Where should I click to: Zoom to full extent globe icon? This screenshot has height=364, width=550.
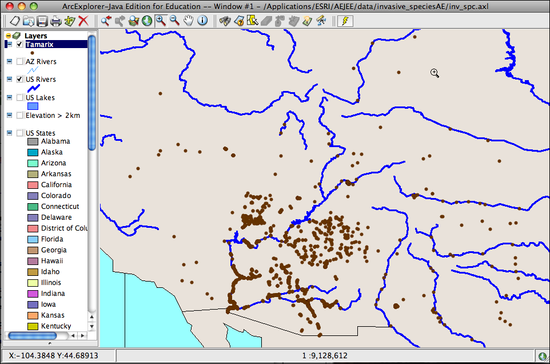pyautogui.click(x=147, y=21)
